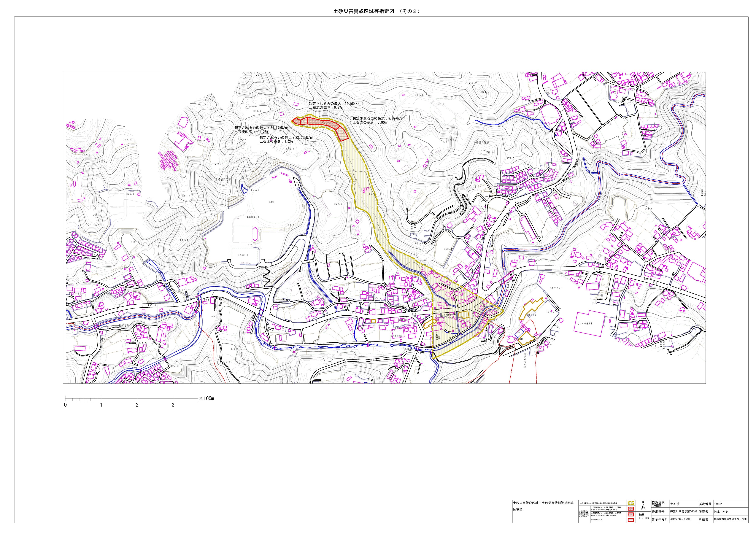The height and width of the screenshot is (534, 756).
Task: Click the bottom red-outlined legend symbol
Action: [631, 520]
